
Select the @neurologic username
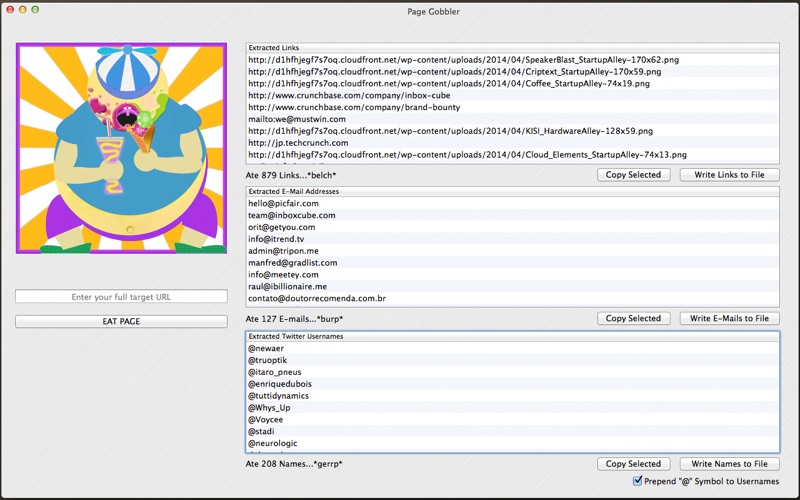512,443
